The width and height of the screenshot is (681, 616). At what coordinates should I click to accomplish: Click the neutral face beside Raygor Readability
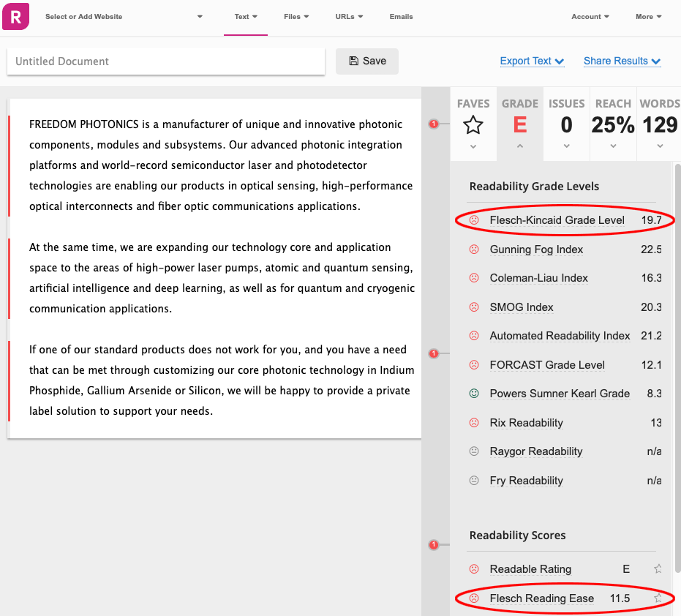[x=474, y=451]
